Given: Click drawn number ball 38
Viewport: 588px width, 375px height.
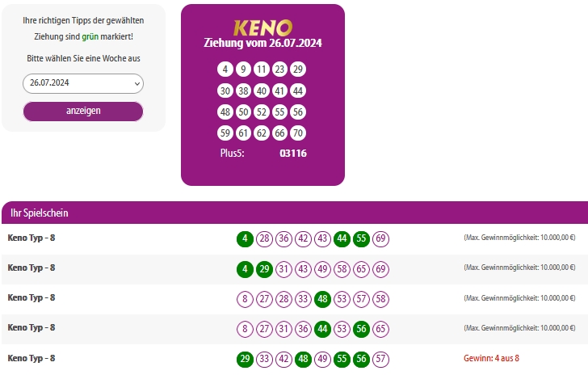Looking at the screenshot, I should [243, 91].
